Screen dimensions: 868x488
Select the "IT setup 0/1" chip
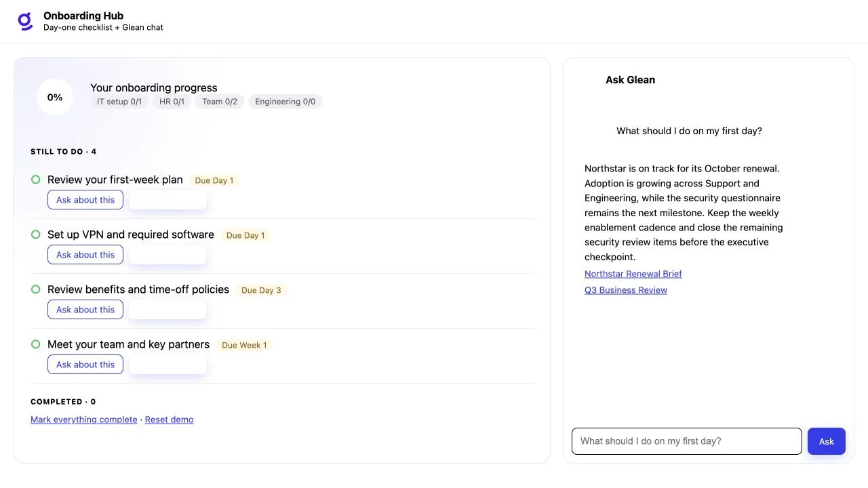tap(119, 102)
